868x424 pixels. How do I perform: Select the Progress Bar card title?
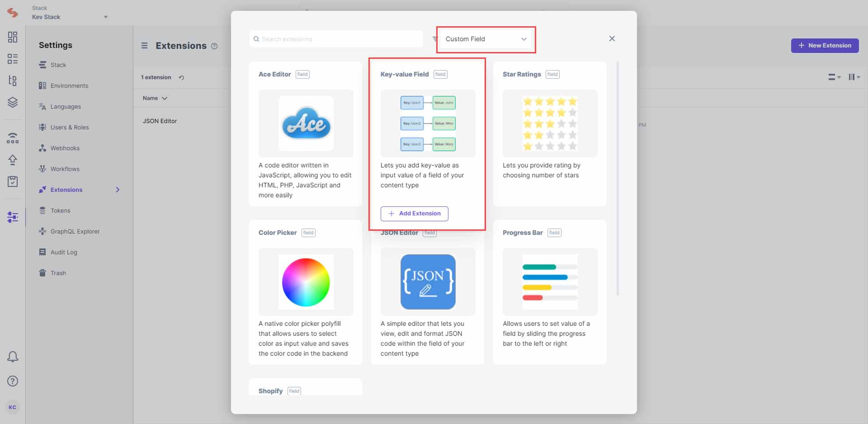tap(523, 232)
